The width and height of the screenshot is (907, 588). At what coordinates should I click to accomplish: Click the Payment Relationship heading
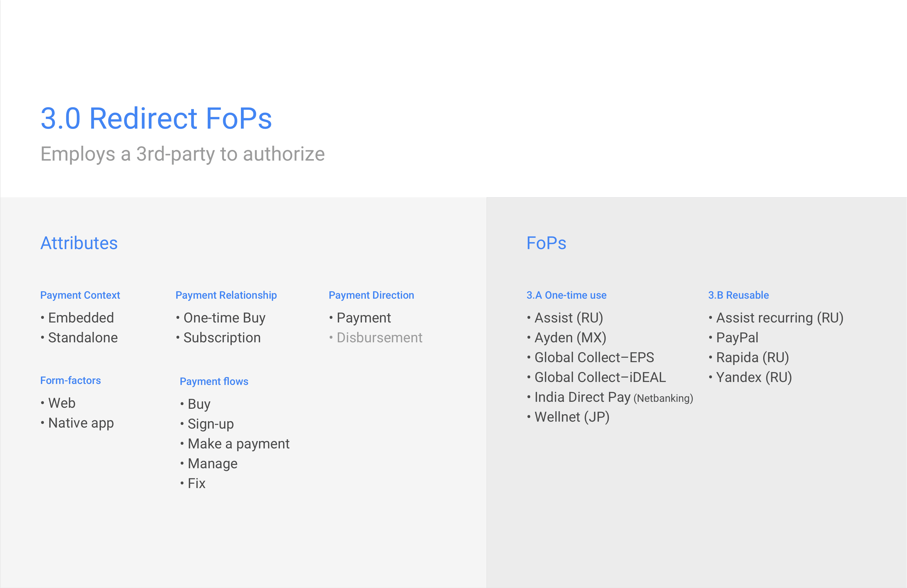(x=226, y=295)
